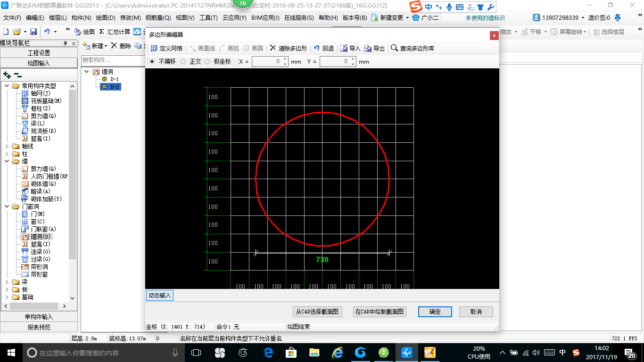The image size is (644, 362).
Task: Select 连梁(G) component
Action: (36, 252)
